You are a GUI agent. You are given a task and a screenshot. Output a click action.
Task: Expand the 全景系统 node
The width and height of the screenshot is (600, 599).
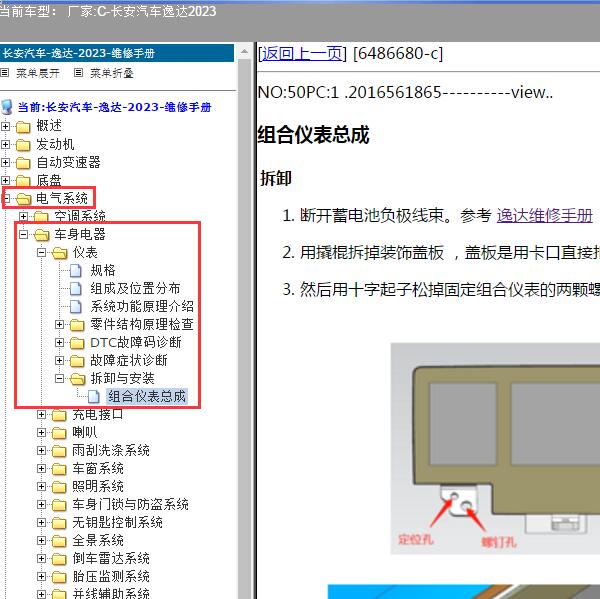[x=41, y=540]
